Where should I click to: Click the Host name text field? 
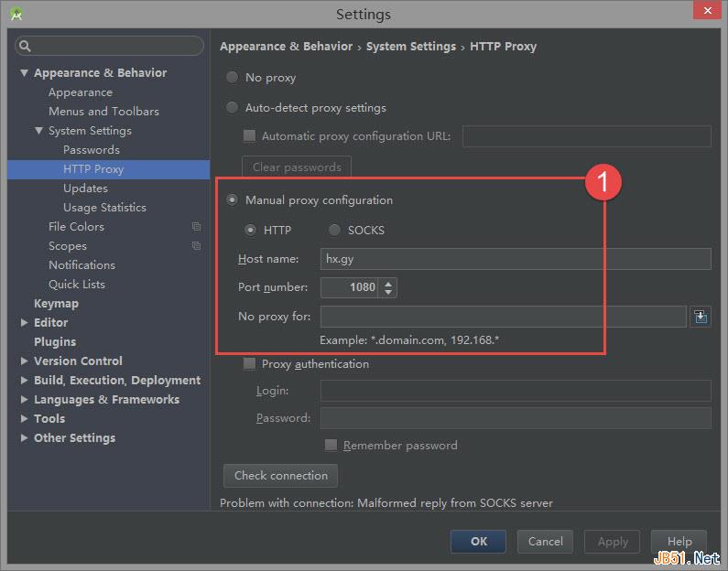[515, 259]
